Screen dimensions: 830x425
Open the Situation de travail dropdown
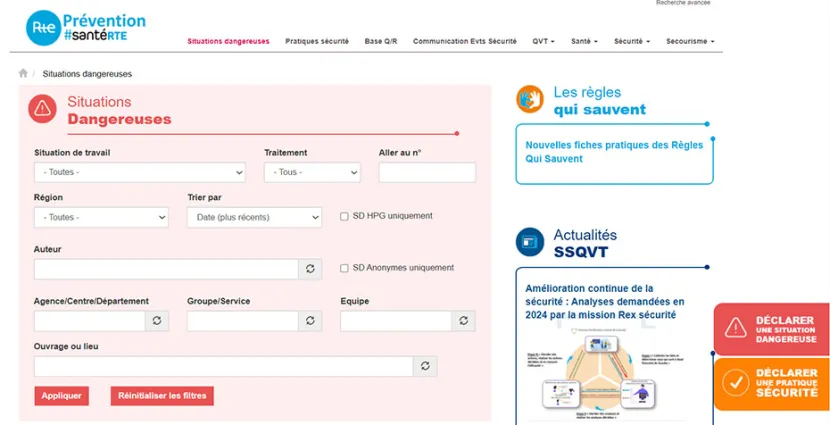[140, 173]
